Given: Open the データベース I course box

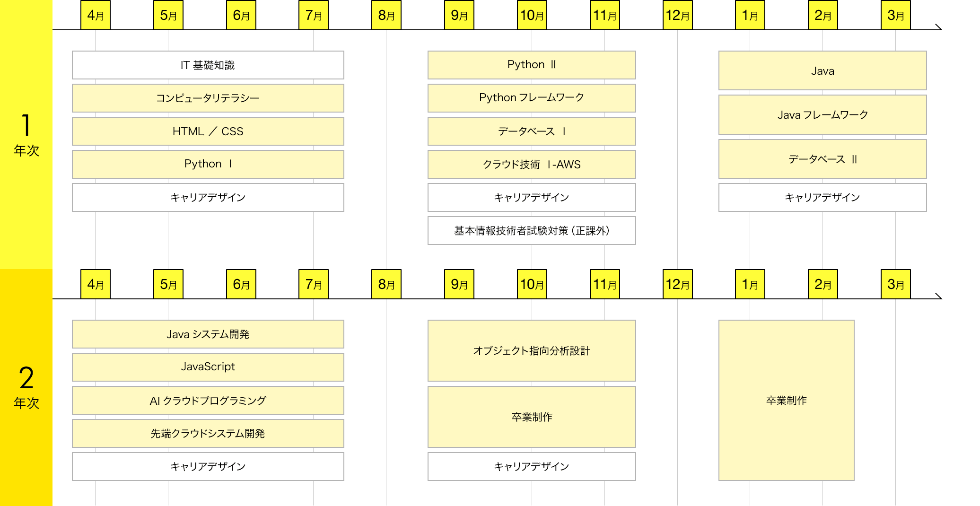Looking at the screenshot, I should (x=531, y=131).
